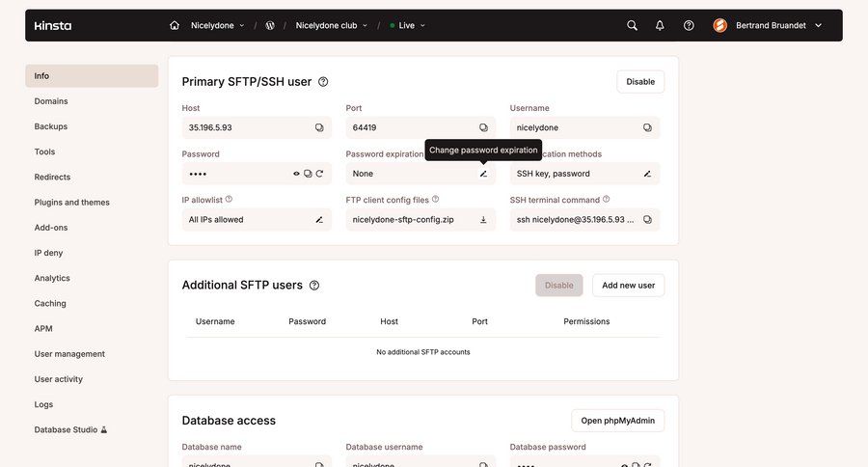868x467 pixels.
Task: Click the Kinsta logo
Action: (x=53, y=25)
